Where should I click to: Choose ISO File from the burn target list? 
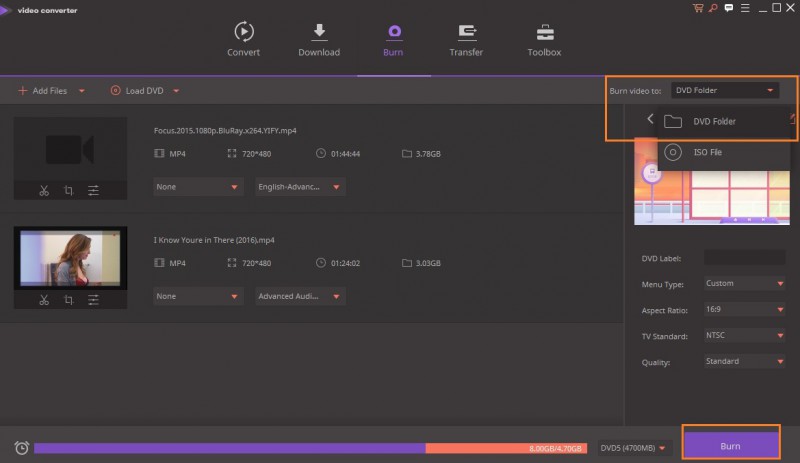(x=707, y=153)
